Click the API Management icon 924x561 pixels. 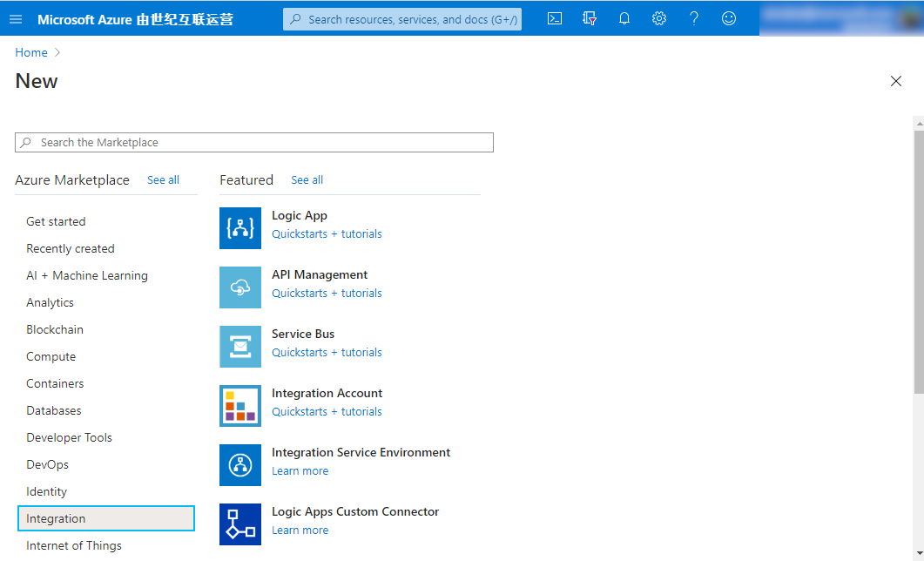click(240, 287)
